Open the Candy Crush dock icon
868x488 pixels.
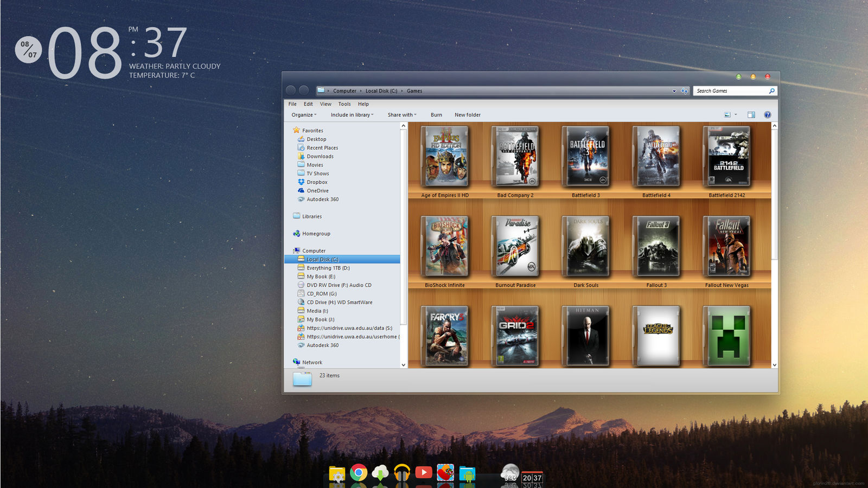(445, 473)
